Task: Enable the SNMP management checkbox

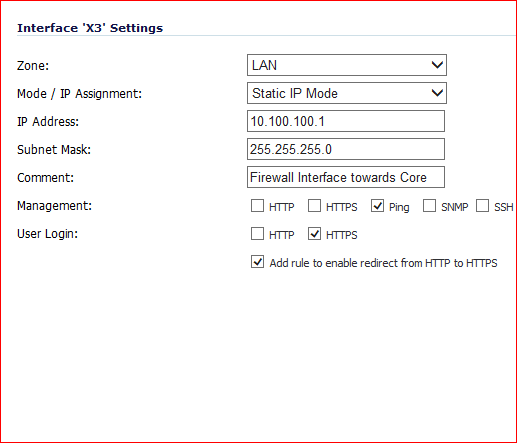Action: (x=429, y=206)
